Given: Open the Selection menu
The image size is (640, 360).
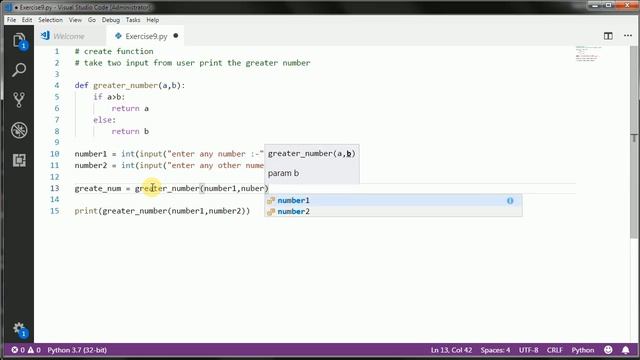Looking at the screenshot, I should point(51,20).
